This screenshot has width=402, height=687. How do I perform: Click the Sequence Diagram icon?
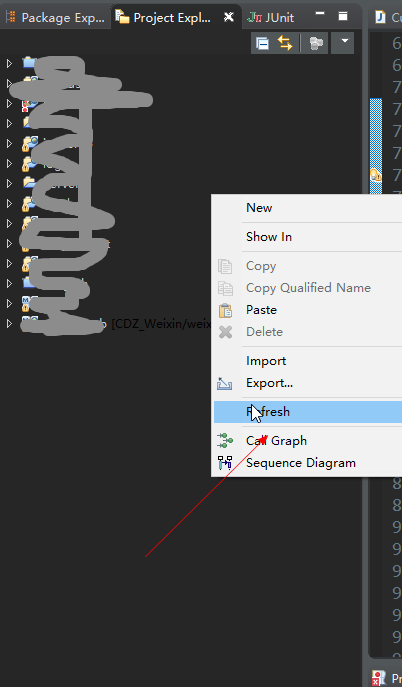225,463
